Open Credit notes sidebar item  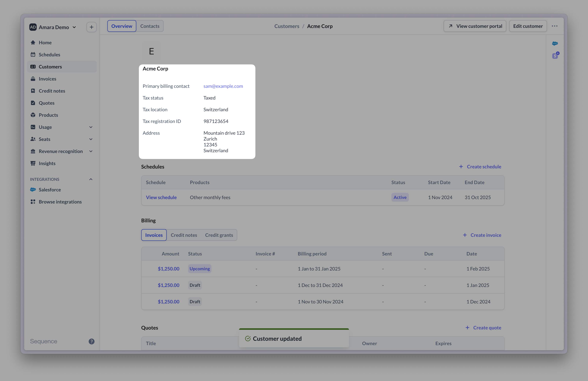[62, 91]
